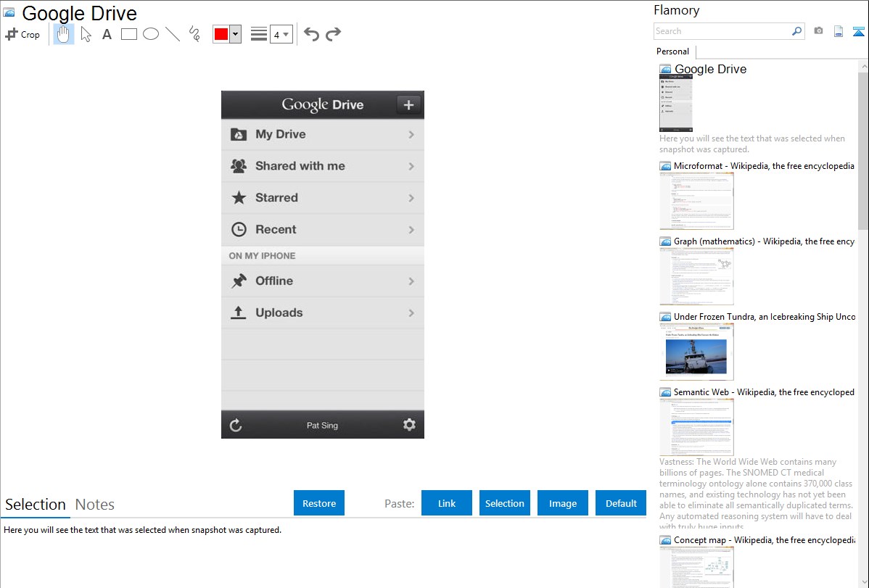Pick the straight line tool
This screenshot has height=588, width=869.
[x=173, y=34]
